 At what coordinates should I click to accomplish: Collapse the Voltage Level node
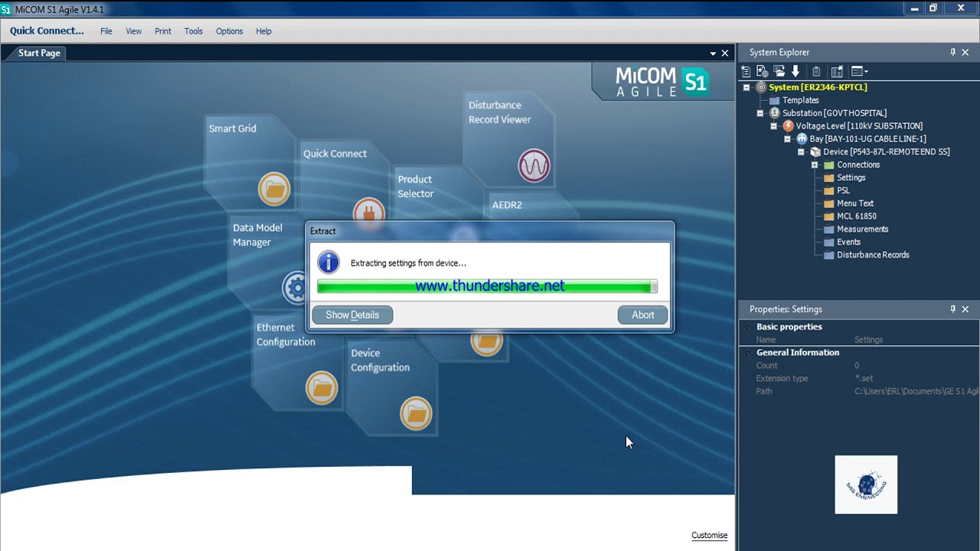[x=774, y=126]
